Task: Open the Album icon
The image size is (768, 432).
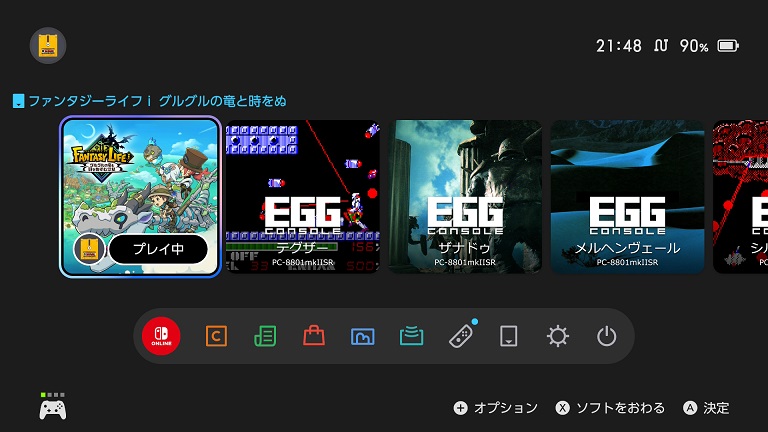Action: click(x=363, y=336)
